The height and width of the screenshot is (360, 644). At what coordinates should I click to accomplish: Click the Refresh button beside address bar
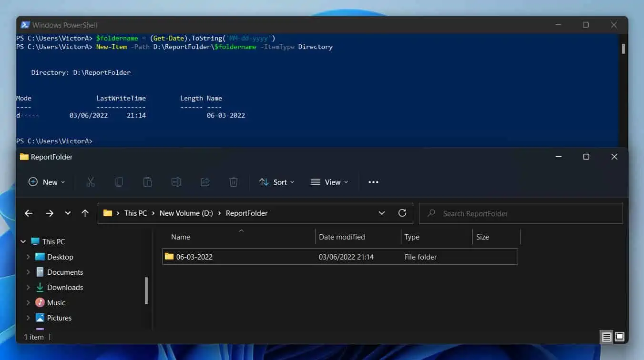pyautogui.click(x=402, y=213)
